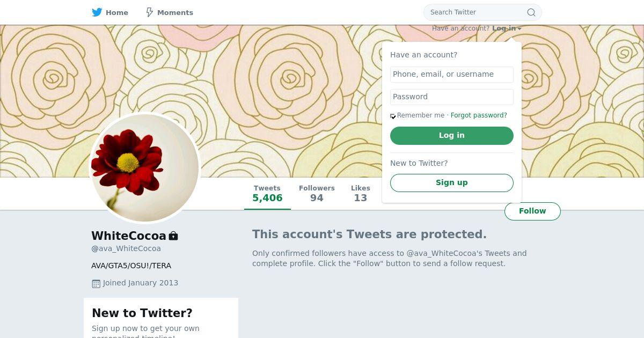Image resolution: width=644 pixels, height=338 pixels.
Task: Switch to the Tweets tab
Action: 267,194
